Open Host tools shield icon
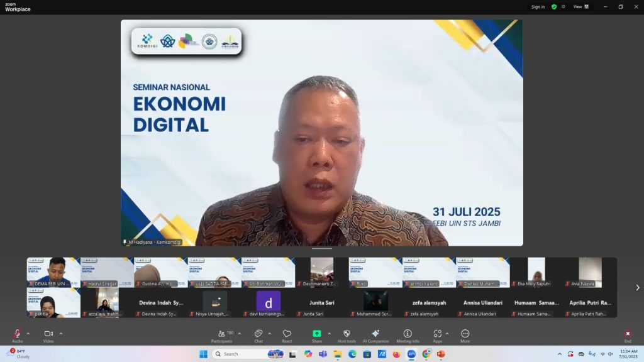 click(347, 334)
